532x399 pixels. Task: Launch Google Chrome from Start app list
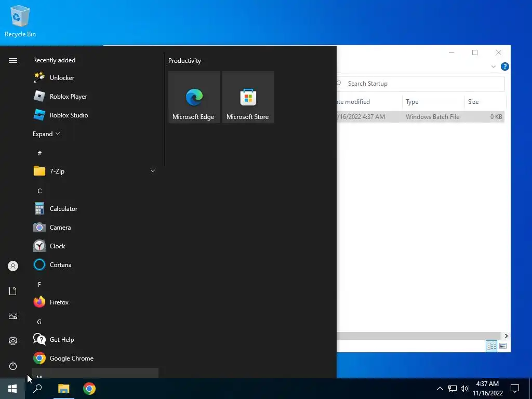click(95, 358)
